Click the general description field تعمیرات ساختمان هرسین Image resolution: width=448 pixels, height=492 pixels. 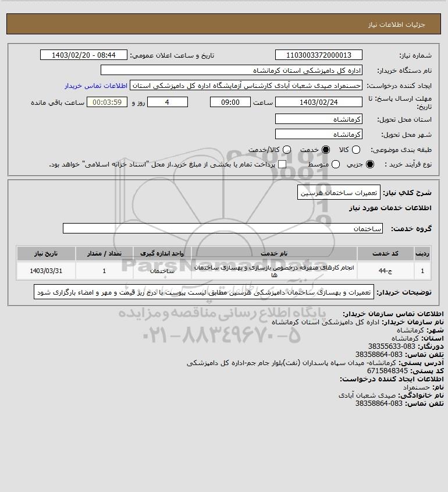(339, 193)
